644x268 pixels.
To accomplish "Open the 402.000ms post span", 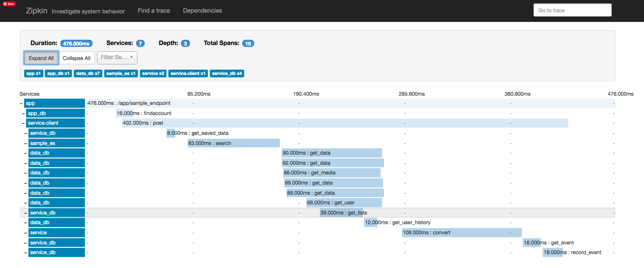I will point(345,123).
